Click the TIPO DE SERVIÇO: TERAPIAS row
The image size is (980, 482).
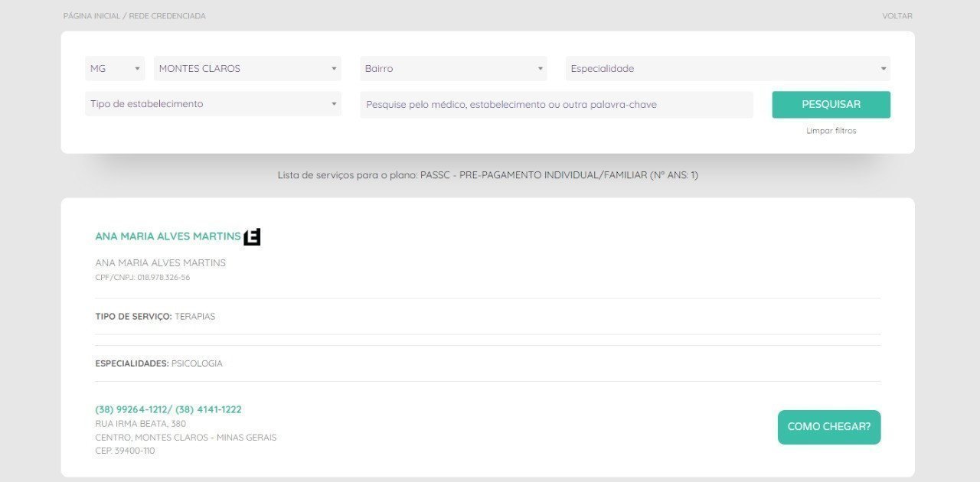155,317
